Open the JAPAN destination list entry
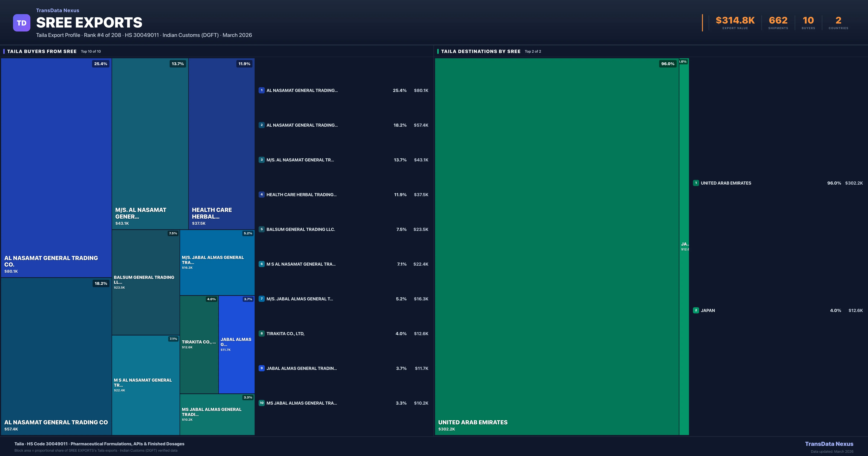This screenshot has height=456, width=868. 708,310
